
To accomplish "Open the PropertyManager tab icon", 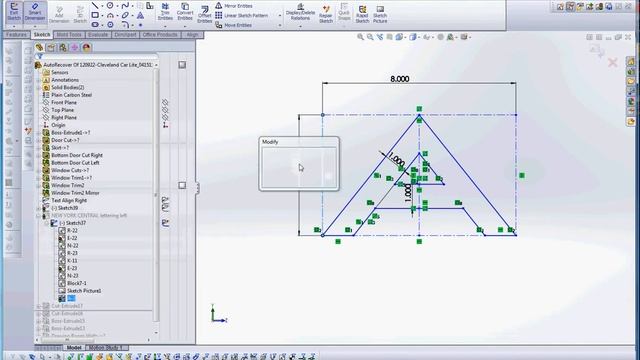I will pyautogui.click(x=51, y=47).
